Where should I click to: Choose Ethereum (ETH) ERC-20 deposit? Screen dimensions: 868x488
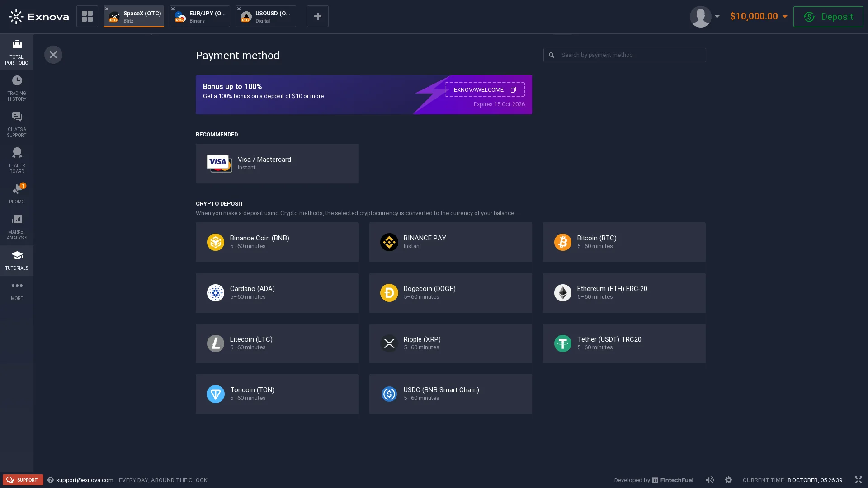pyautogui.click(x=624, y=293)
